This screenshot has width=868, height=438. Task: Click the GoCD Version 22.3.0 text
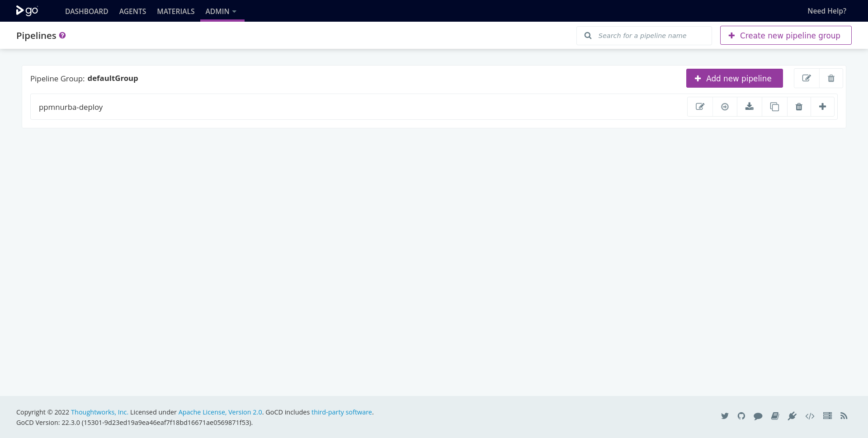coord(134,423)
